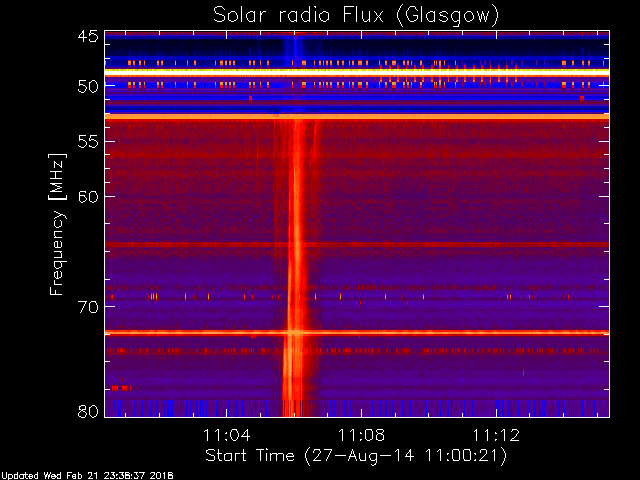Click the 11:08 time tick label
This screenshot has width=640, height=480.
click(x=361, y=435)
